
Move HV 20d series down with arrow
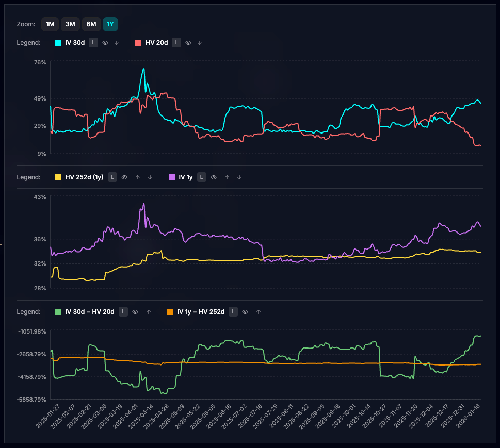pyautogui.click(x=200, y=43)
